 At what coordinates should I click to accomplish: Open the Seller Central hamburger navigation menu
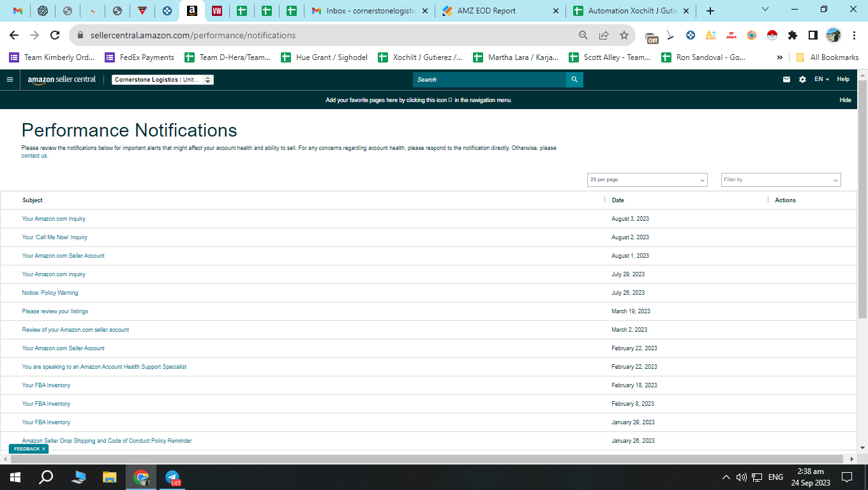pos(10,80)
